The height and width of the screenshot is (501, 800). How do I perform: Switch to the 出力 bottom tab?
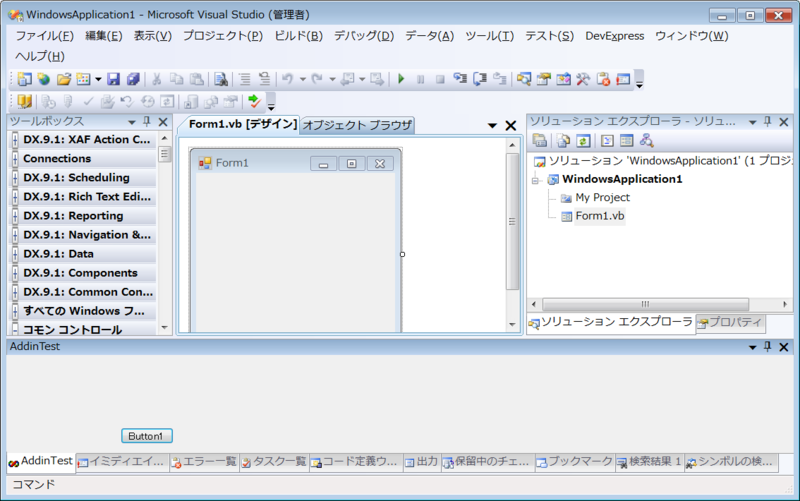[422, 462]
